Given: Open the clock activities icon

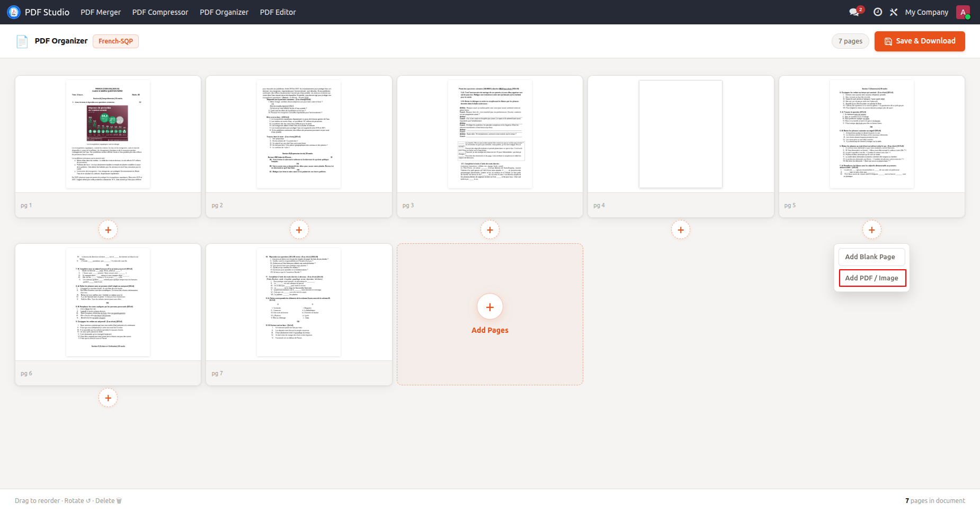Looking at the screenshot, I should point(878,12).
